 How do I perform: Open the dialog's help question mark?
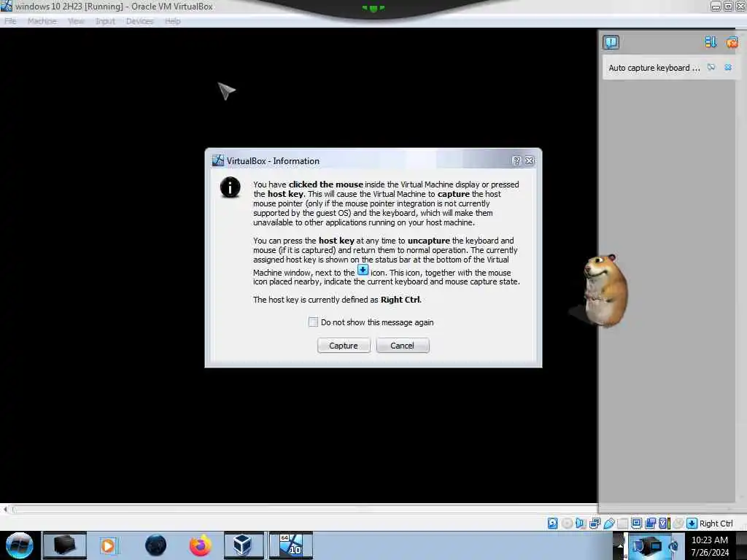[516, 160]
